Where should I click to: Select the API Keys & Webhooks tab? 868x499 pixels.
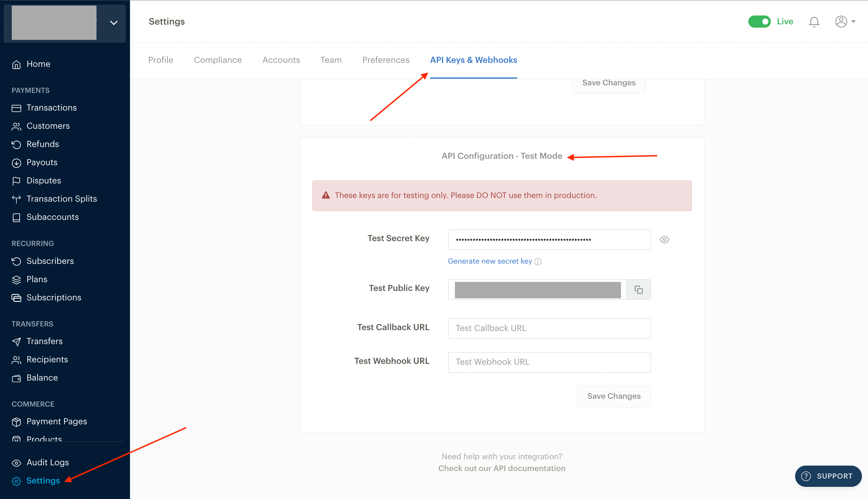coord(473,60)
